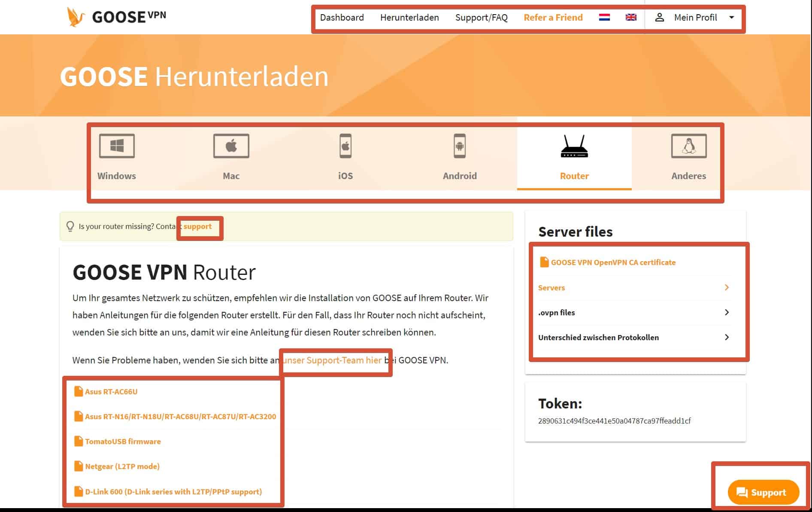The width and height of the screenshot is (812, 512).
Task: Expand Unterschied zwischen Protokollen
Action: pos(634,337)
